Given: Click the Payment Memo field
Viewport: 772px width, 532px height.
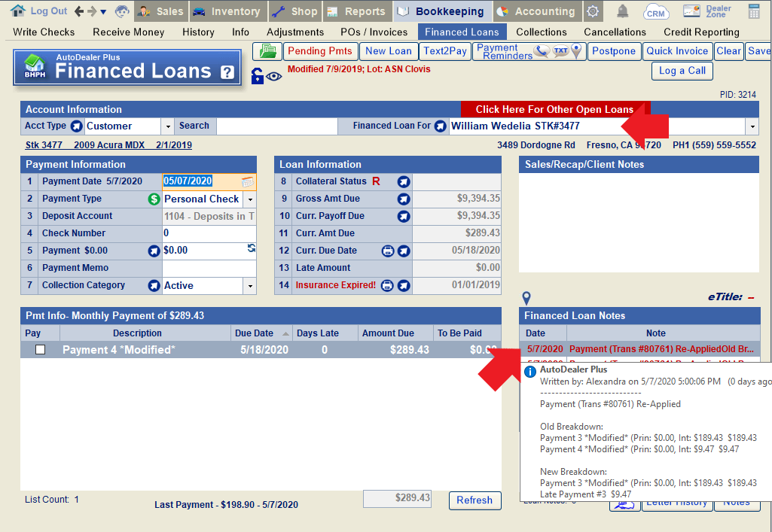Looking at the screenshot, I should tap(209, 268).
